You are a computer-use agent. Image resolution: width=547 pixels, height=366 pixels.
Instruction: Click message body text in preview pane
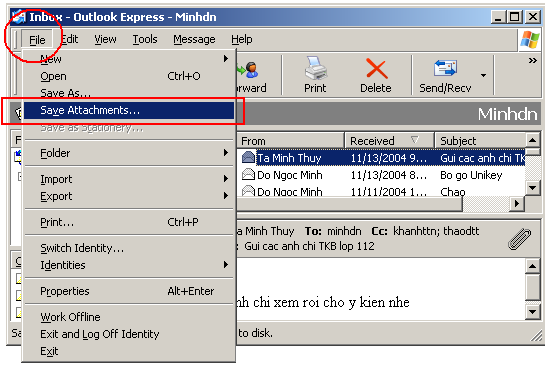coord(323,302)
